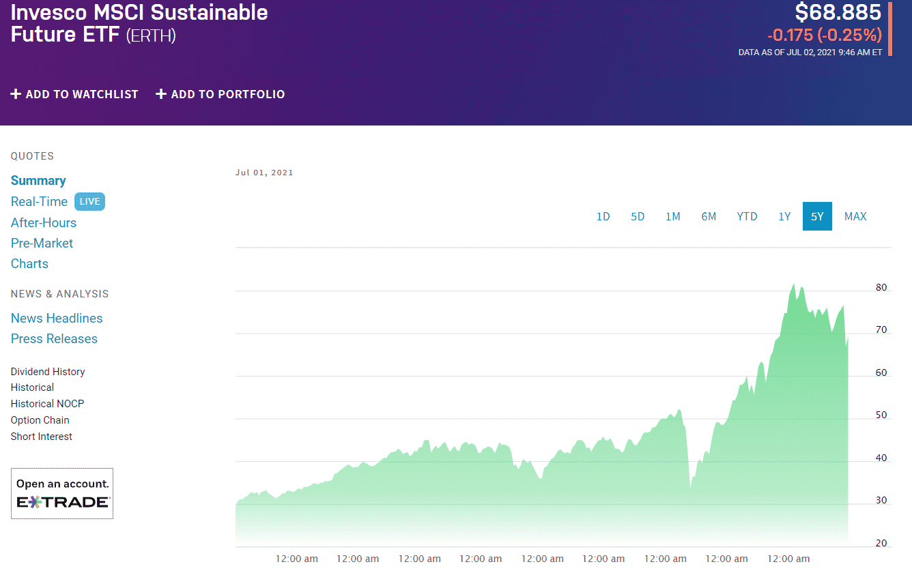The width and height of the screenshot is (912, 588).
Task: Open Dividend History
Action: [48, 372]
